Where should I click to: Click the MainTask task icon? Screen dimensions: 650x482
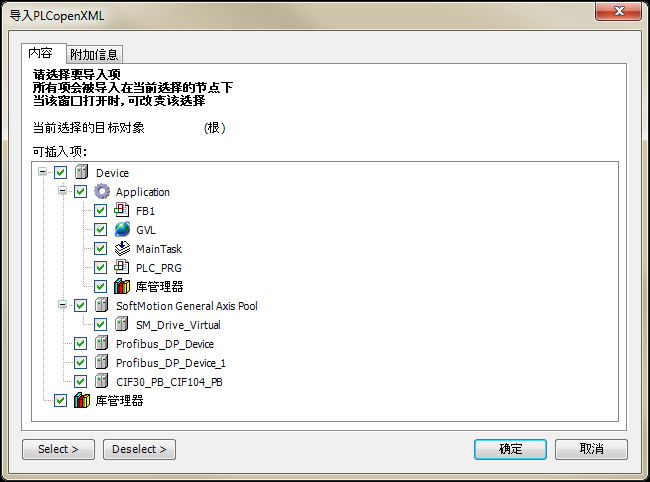click(122, 248)
